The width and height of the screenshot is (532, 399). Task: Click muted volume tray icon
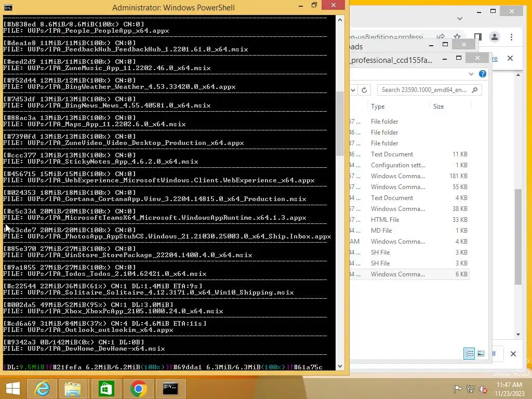[x=483, y=389]
